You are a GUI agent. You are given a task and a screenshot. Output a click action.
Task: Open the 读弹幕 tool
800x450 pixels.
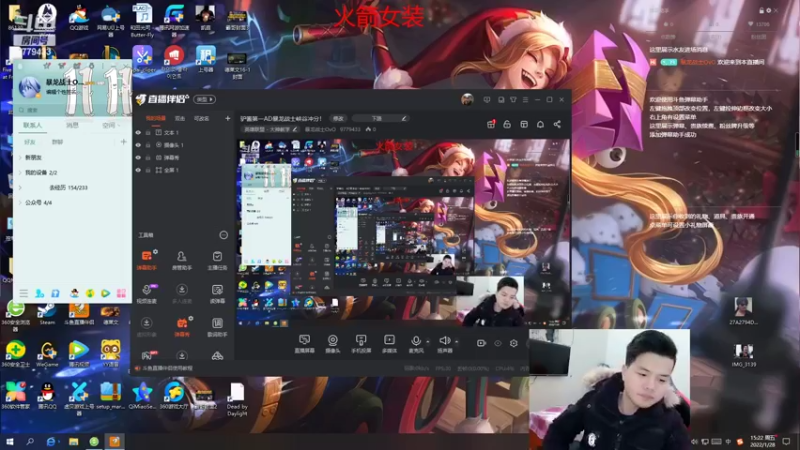[x=217, y=294]
